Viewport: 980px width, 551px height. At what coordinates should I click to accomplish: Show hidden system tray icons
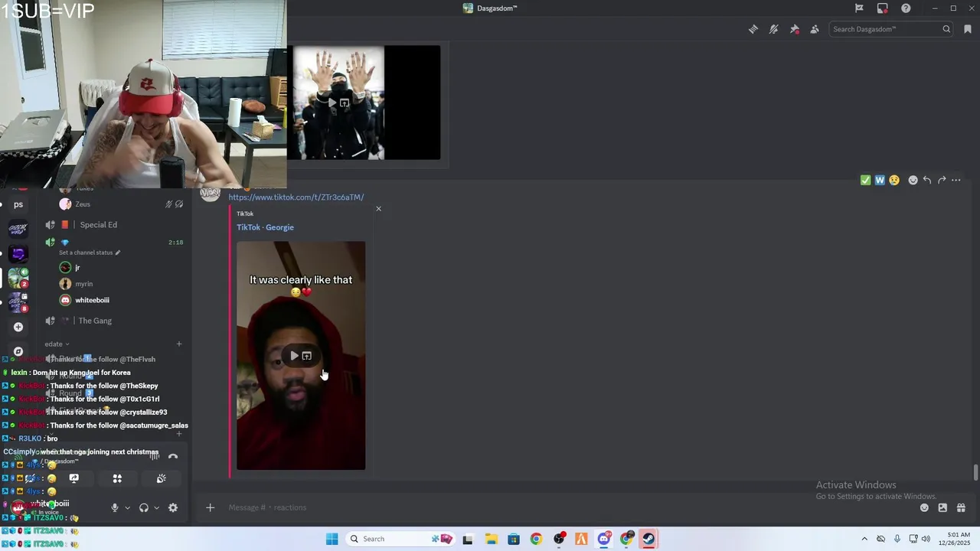click(864, 539)
